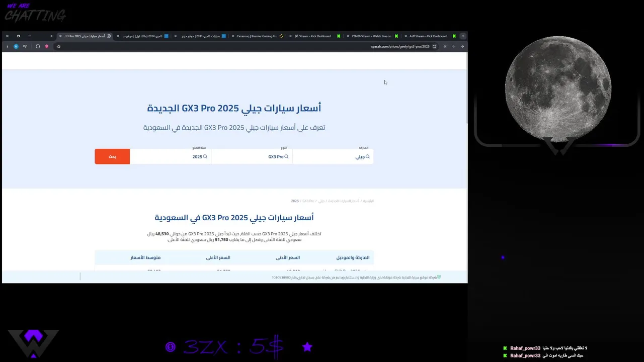The image size is (644, 362).
Task: Open the الرئيسية breadcrumb link
Action: click(368, 201)
